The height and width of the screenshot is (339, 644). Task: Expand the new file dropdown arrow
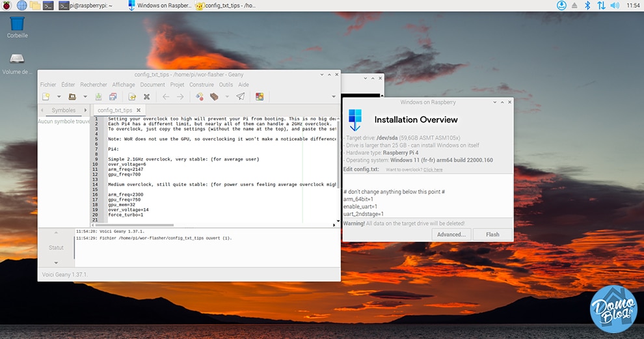click(59, 97)
